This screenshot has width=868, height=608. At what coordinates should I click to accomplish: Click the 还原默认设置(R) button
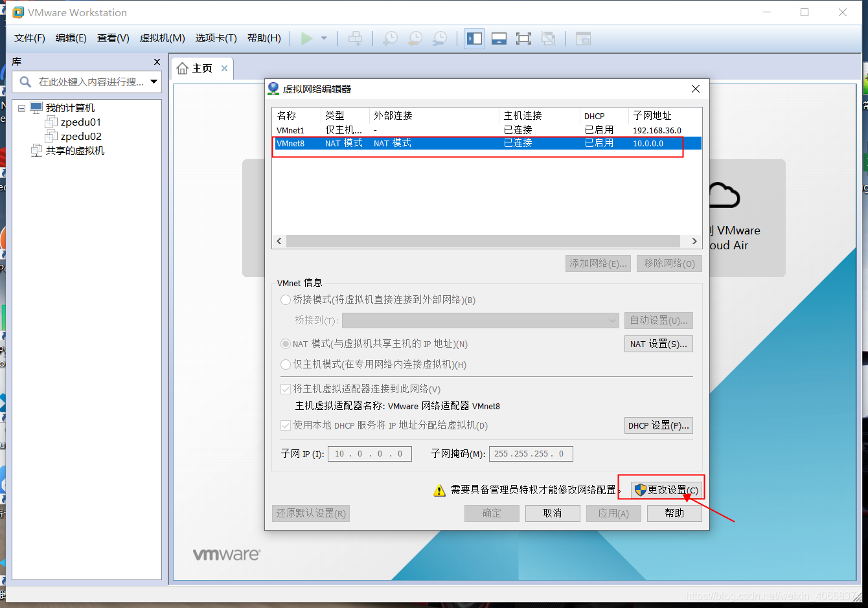(x=311, y=513)
